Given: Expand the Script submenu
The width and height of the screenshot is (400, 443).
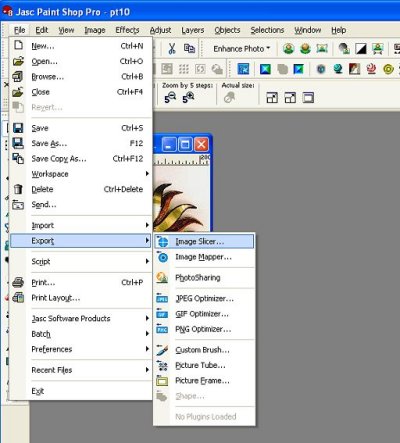Looking at the screenshot, I should pos(81,262).
